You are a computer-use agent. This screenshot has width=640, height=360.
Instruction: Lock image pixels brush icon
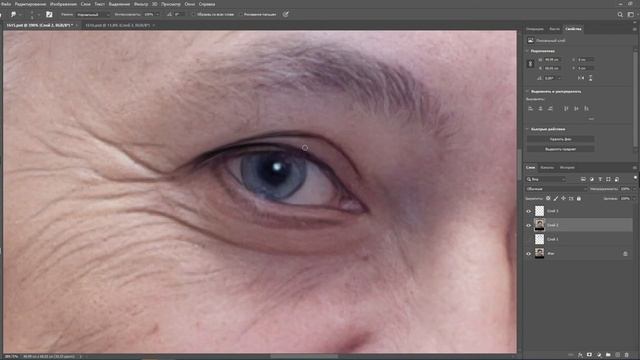(x=556, y=198)
